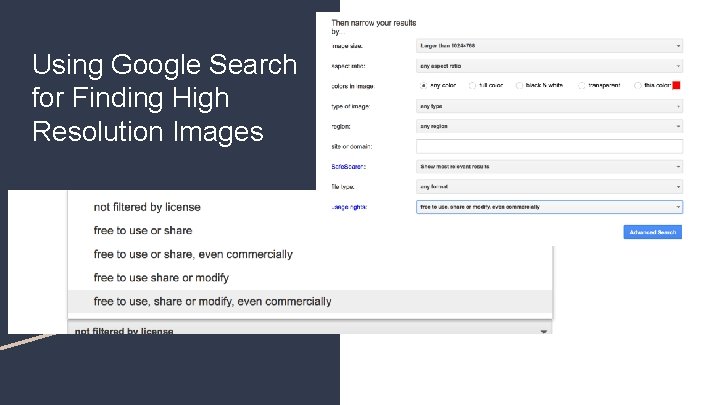Viewport: 720px width, 405px height.
Task: Choose 'free to use or share' option
Action: [143, 231]
